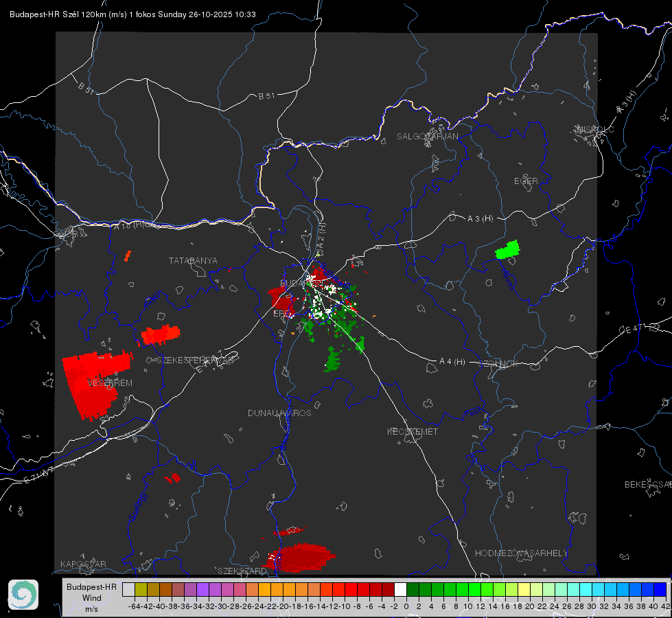The width and height of the screenshot is (672, 618).
Task: Click the deep blue swatch between 40 and 42
Action: (660, 589)
